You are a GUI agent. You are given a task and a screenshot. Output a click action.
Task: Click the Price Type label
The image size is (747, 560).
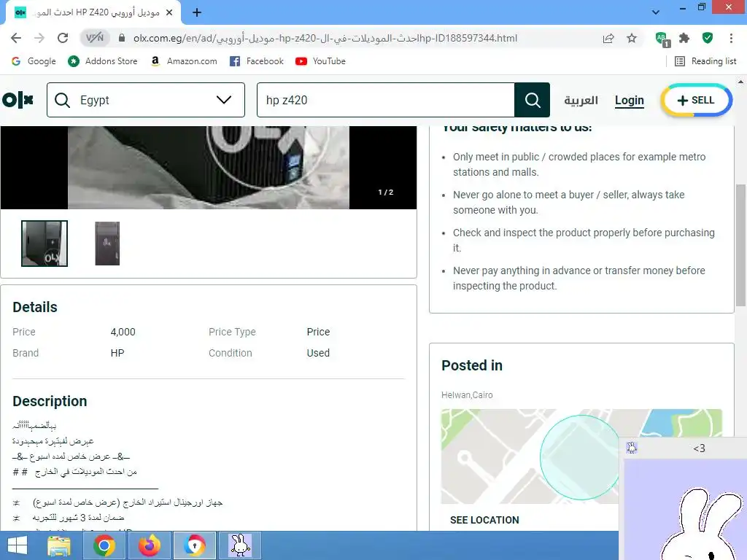pos(232,332)
